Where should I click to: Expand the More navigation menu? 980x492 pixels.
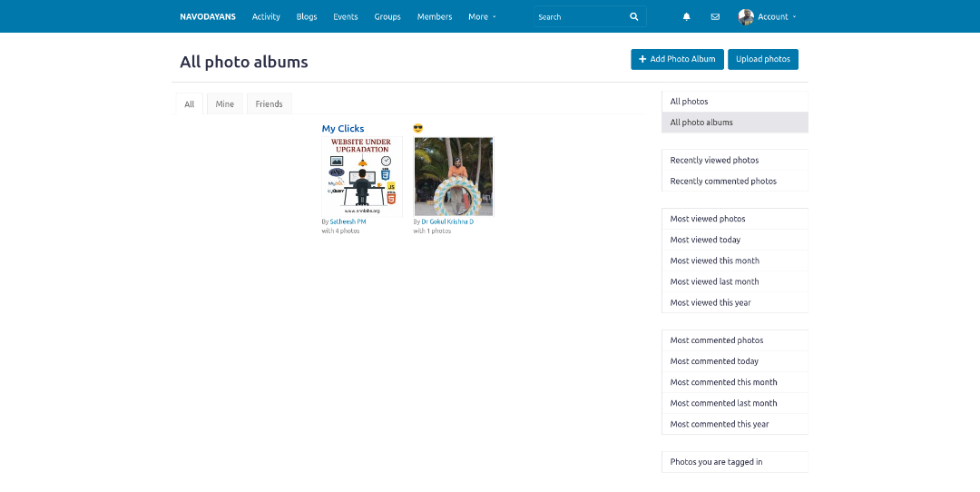482,16
